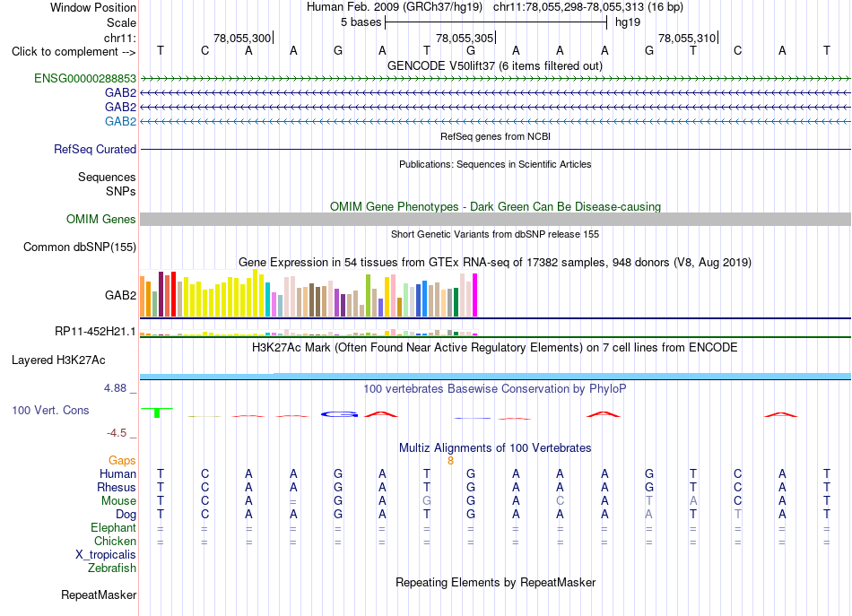
Task: Click the green T conservation glyph
Action: click(157, 412)
